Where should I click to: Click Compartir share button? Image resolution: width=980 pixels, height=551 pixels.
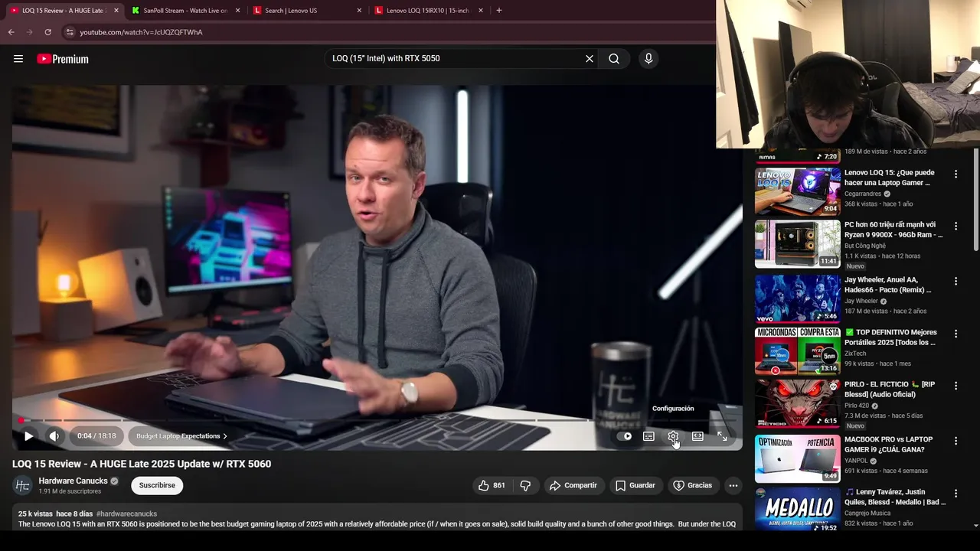click(573, 485)
